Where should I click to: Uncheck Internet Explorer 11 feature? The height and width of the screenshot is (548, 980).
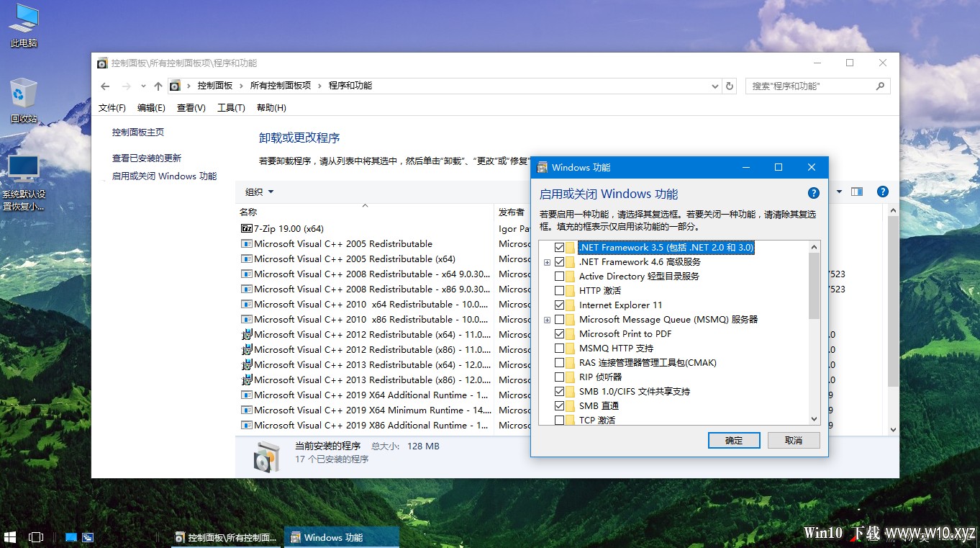[559, 305]
